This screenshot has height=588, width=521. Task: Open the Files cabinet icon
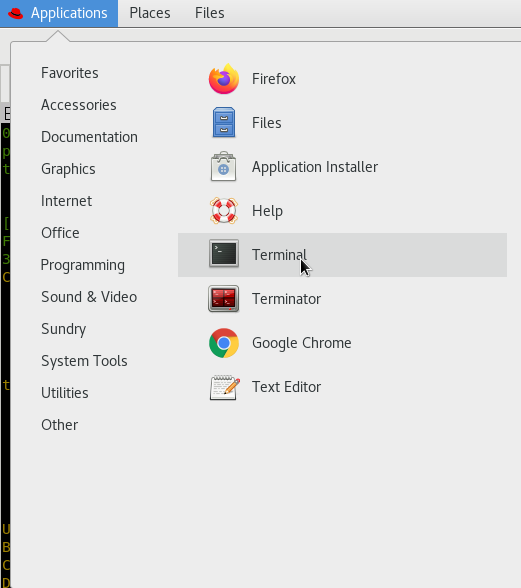[x=224, y=123]
